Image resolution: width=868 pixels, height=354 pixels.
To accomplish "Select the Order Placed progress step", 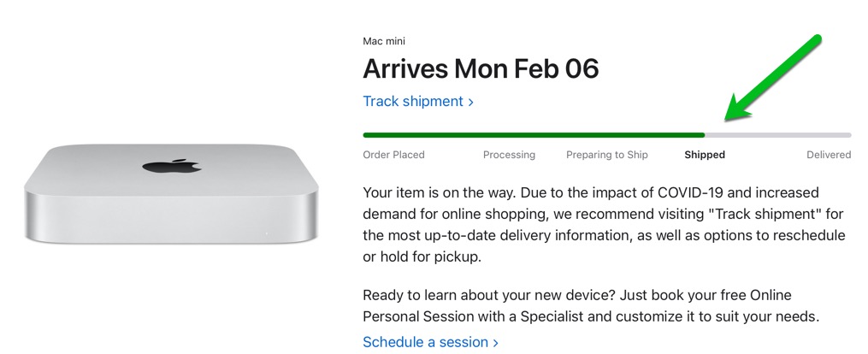I will pyautogui.click(x=393, y=155).
